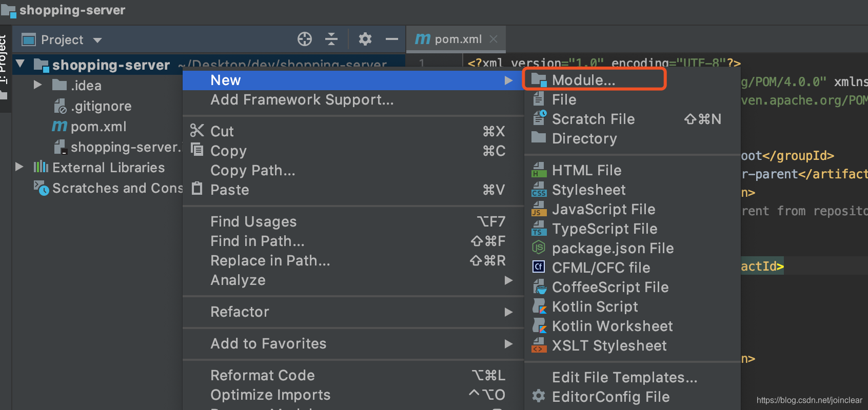Click Paste in context menu

(353, 190)
